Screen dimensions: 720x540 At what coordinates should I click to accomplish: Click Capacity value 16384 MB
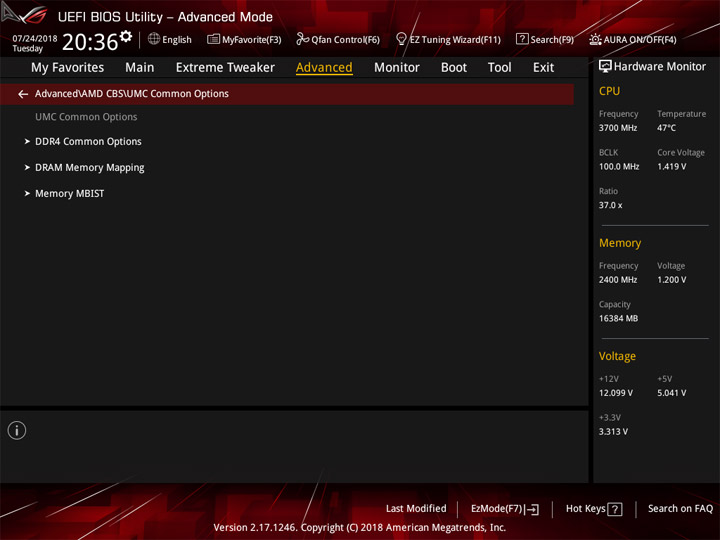618,318
